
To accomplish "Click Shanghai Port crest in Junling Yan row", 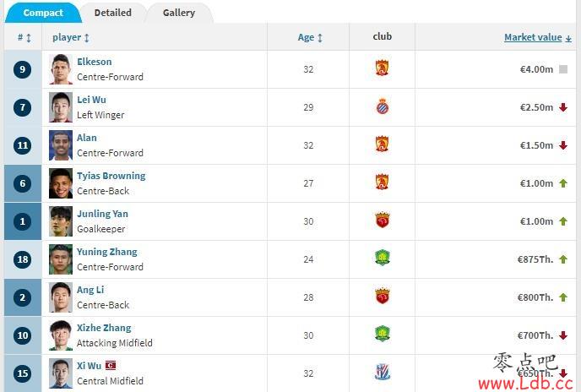I will coord(382,220).
